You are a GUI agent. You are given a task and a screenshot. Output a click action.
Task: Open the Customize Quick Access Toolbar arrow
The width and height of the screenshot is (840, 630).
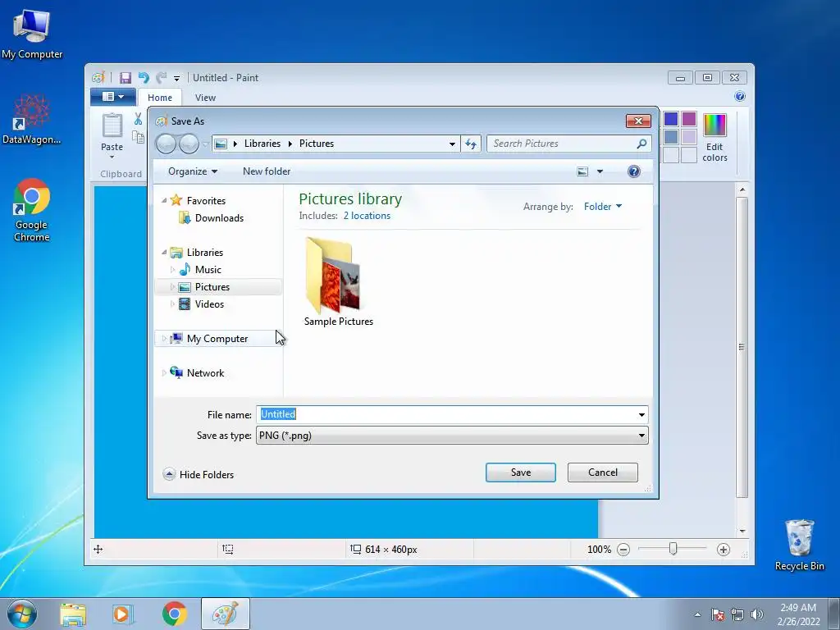177,78
